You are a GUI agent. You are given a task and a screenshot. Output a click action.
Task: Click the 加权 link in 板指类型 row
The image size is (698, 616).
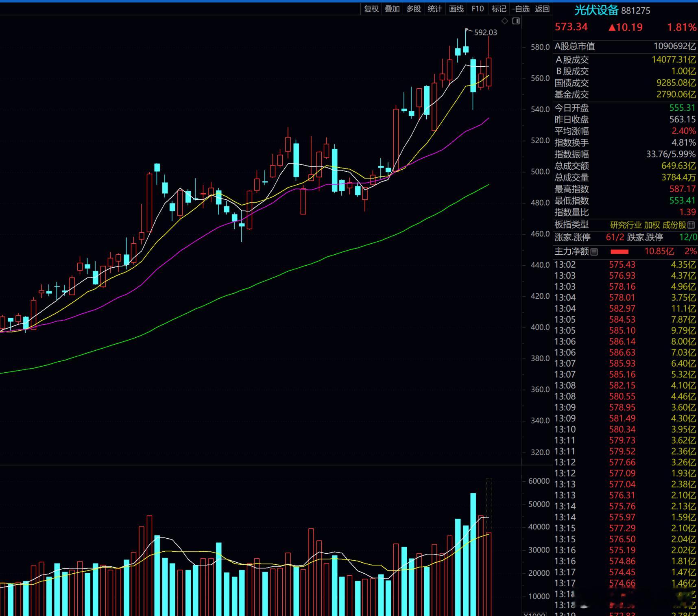tap(652, 225)
